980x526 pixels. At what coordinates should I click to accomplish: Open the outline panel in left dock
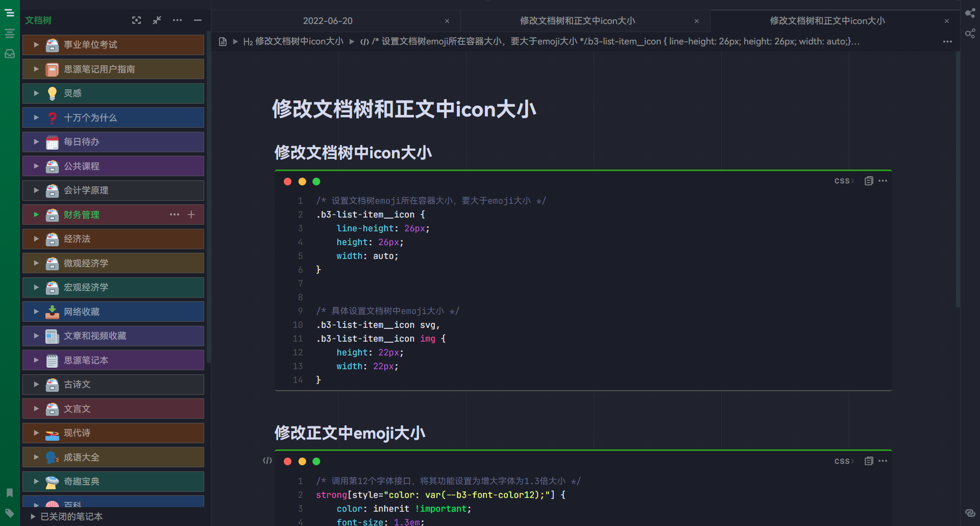point(10,34)
